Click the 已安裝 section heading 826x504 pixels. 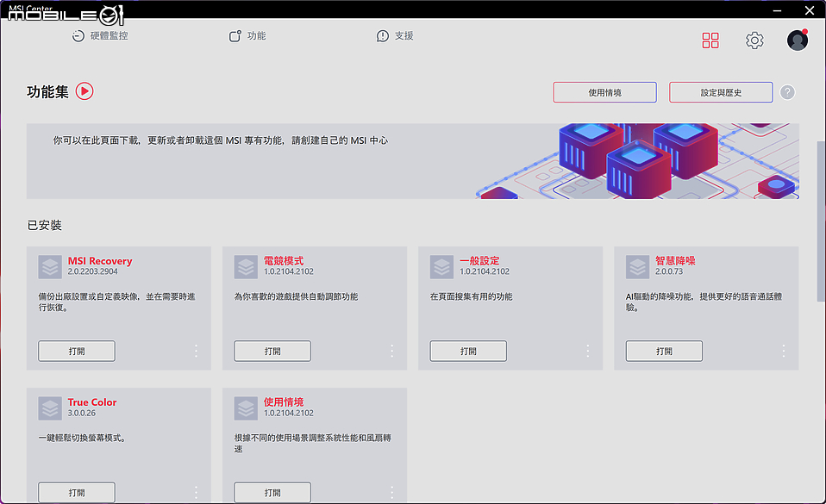(44, 226)
